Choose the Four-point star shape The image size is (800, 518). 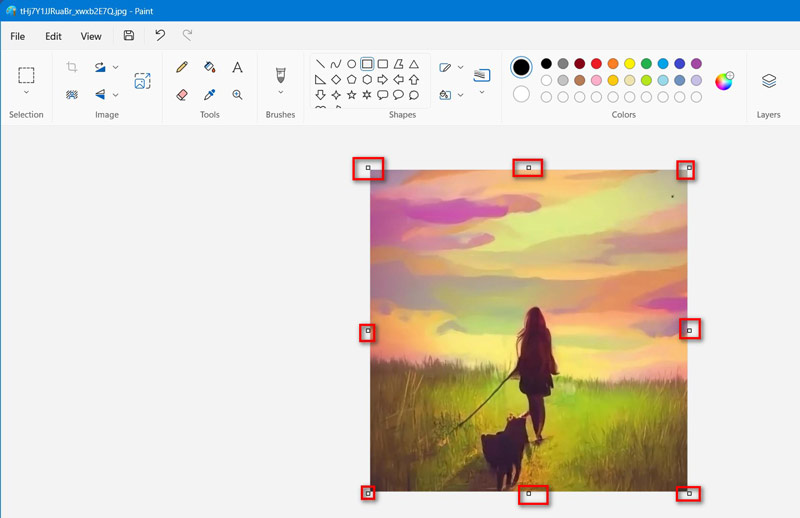coord(336,95)
